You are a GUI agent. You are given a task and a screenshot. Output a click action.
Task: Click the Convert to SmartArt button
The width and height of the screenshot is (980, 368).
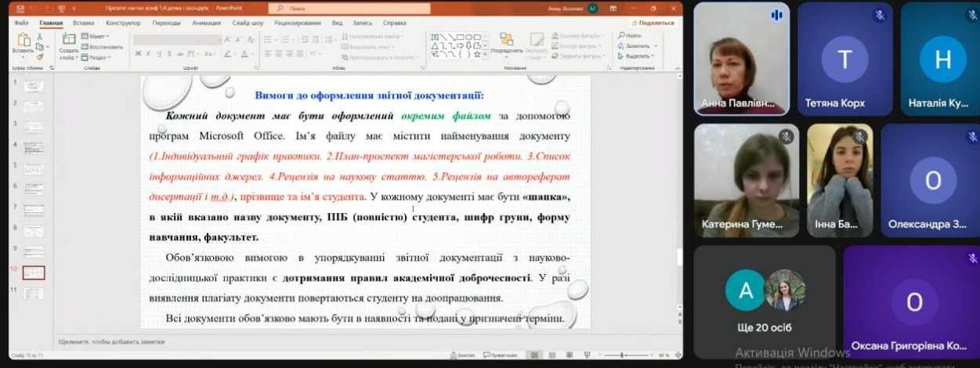tap(380, 56)
